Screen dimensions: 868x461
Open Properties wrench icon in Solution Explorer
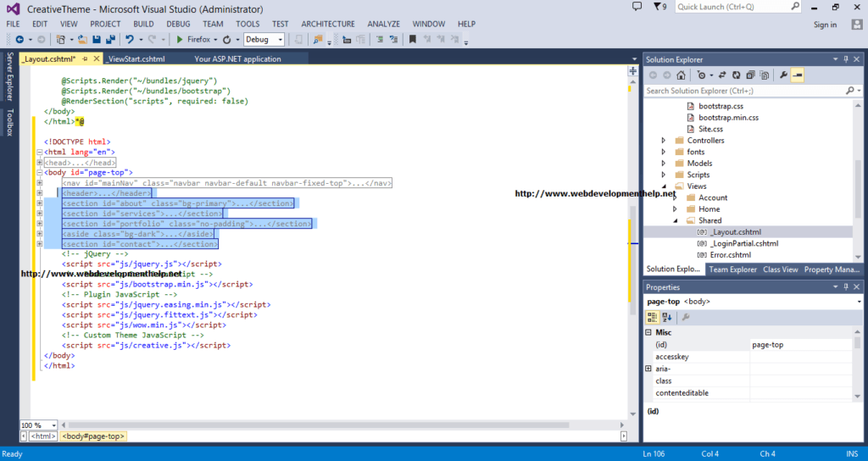783,75
